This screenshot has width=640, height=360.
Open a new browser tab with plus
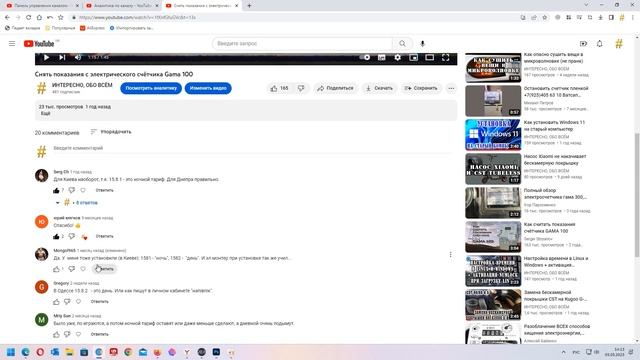(249, 6)
